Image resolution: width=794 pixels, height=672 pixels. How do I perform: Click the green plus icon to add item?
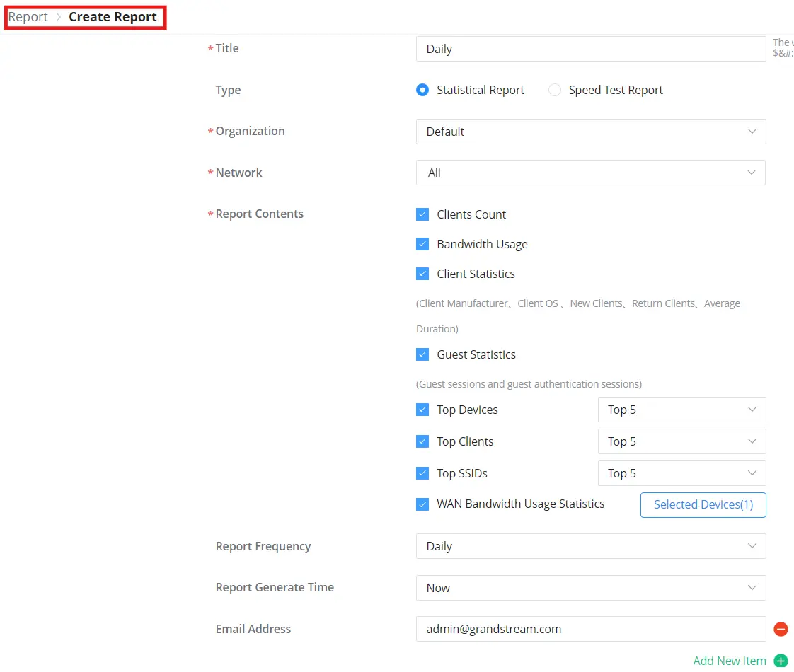coord(781,661)
